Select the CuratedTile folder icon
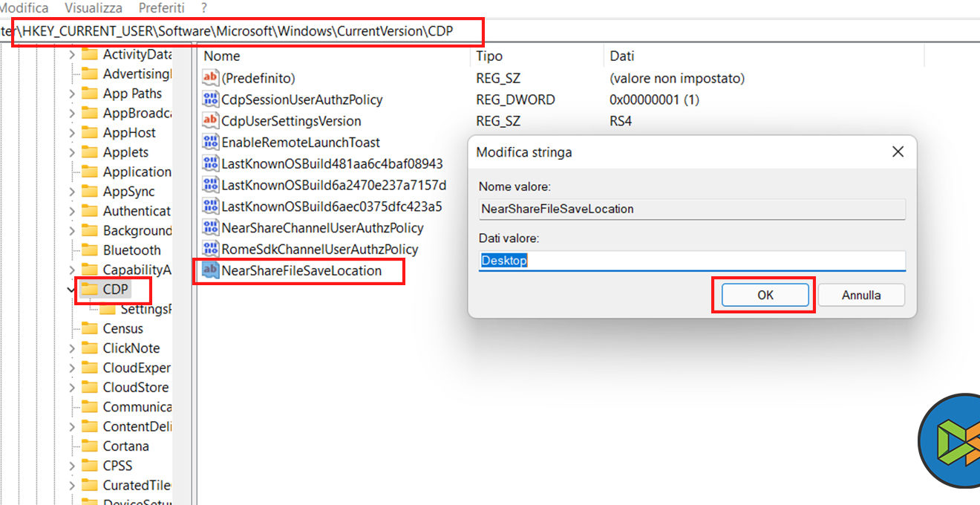980x505 pixels. [x=90, y=486]
